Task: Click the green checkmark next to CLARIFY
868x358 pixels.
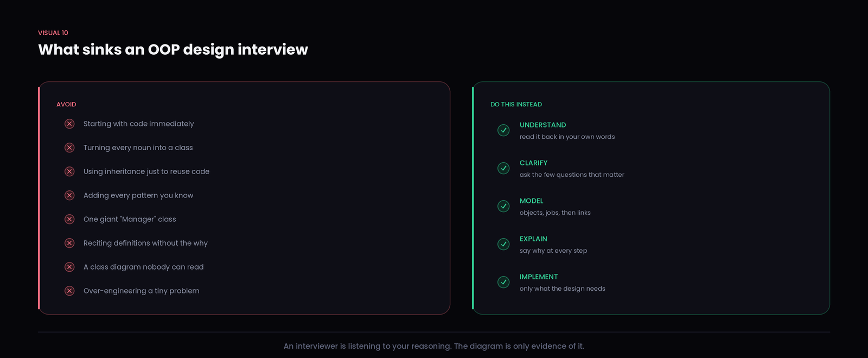Action: 503,168
